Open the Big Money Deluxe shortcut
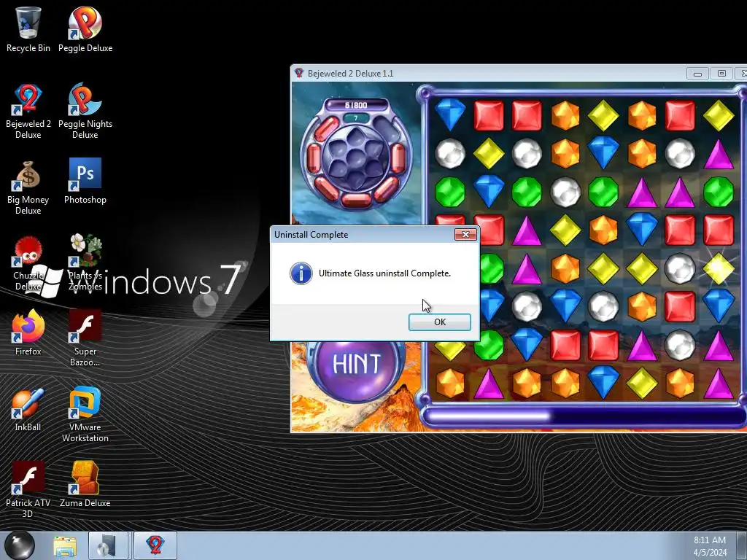This screenshot has width=747, height=560. 28,187
